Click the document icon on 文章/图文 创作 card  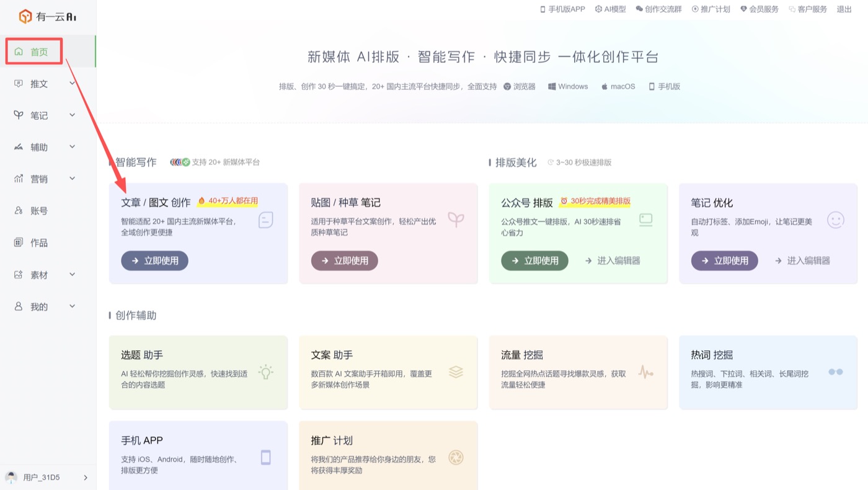266,220
